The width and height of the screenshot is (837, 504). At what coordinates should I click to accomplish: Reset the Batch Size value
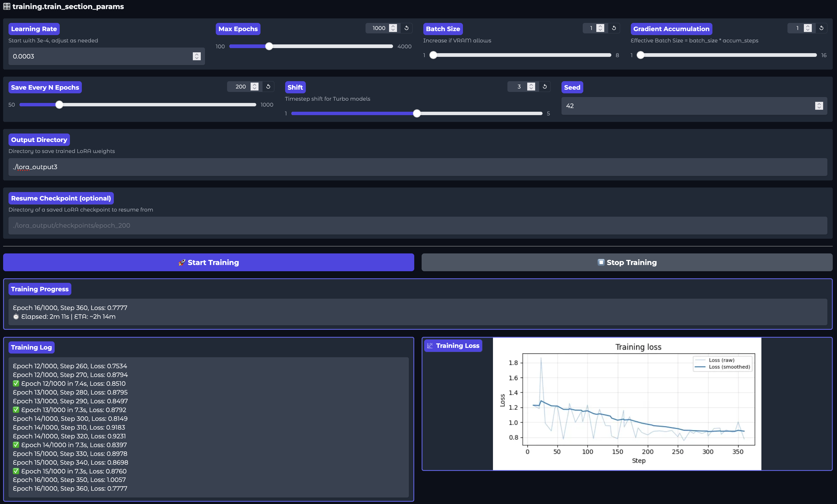[x=614, y=28]
